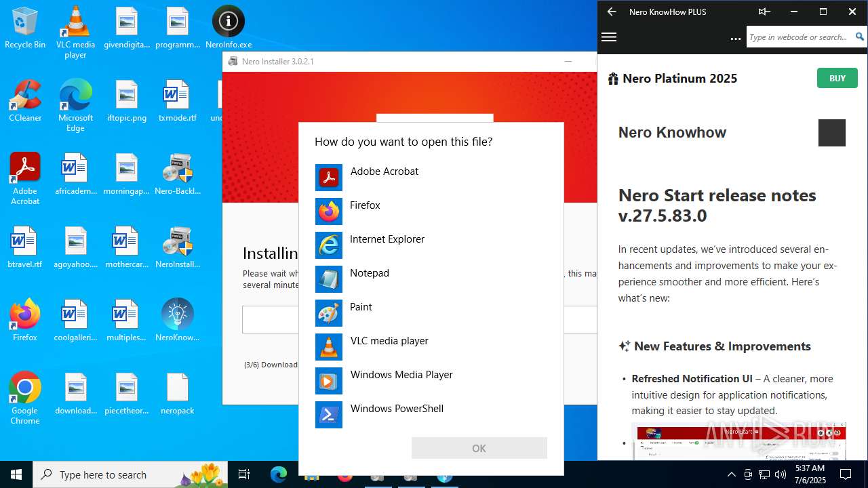
Task: Select the neropack desktop file
Action: (178, 394)
